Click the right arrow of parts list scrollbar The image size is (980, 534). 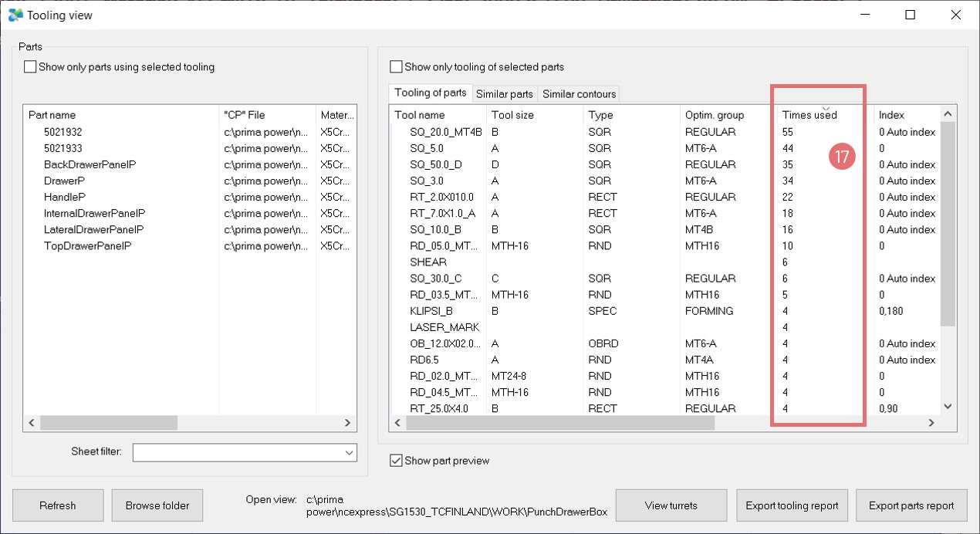pyautogui.click(x=348, y=423)
